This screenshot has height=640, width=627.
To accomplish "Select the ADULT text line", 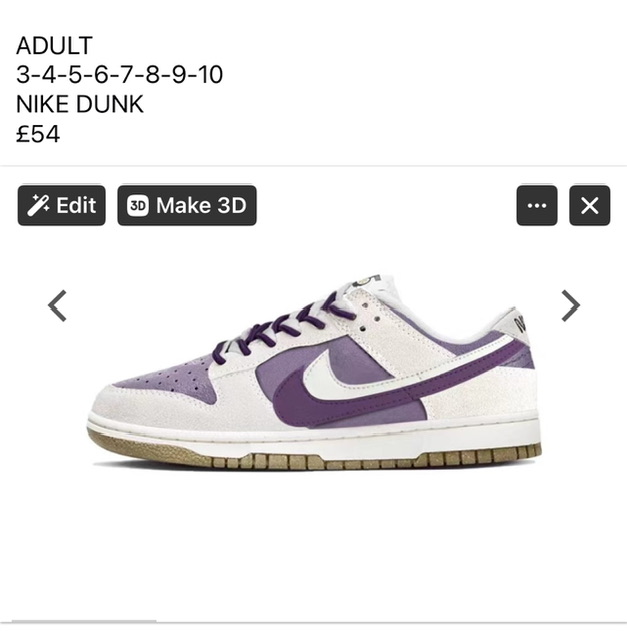I will coord(54,45).
